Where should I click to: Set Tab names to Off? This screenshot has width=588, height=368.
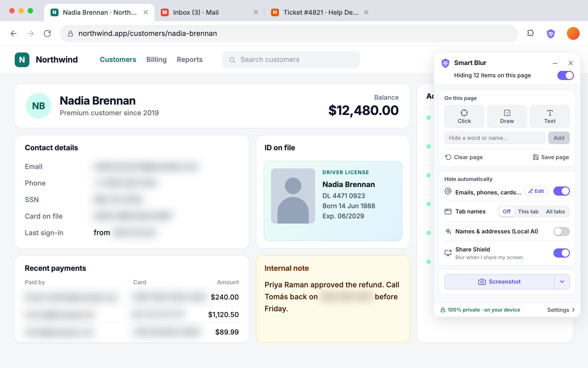click(507, 212)
